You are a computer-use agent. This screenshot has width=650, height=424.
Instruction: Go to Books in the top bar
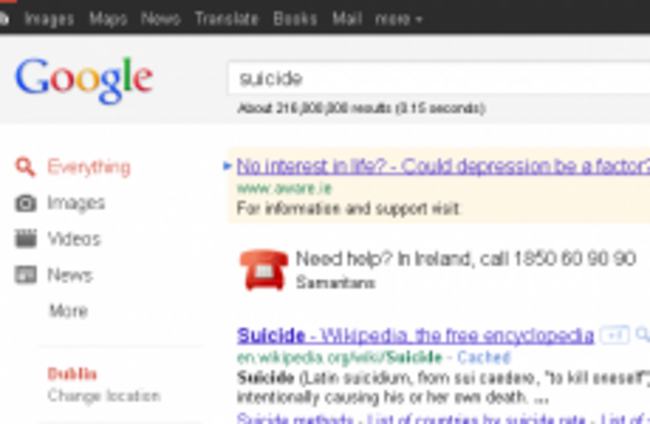tap(295, 19)
